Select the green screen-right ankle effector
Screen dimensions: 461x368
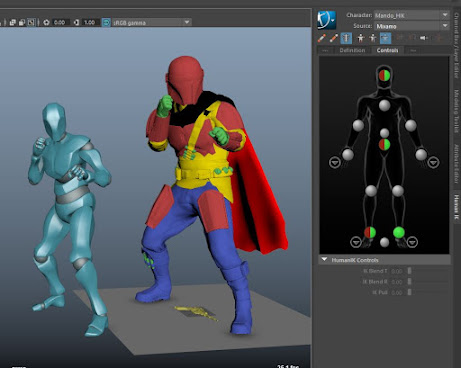coord(399,232)
